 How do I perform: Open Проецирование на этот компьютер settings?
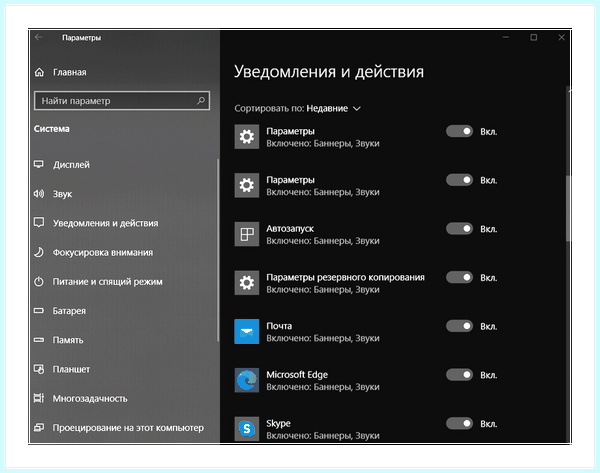pyautogui.click(x=128, y=427)
